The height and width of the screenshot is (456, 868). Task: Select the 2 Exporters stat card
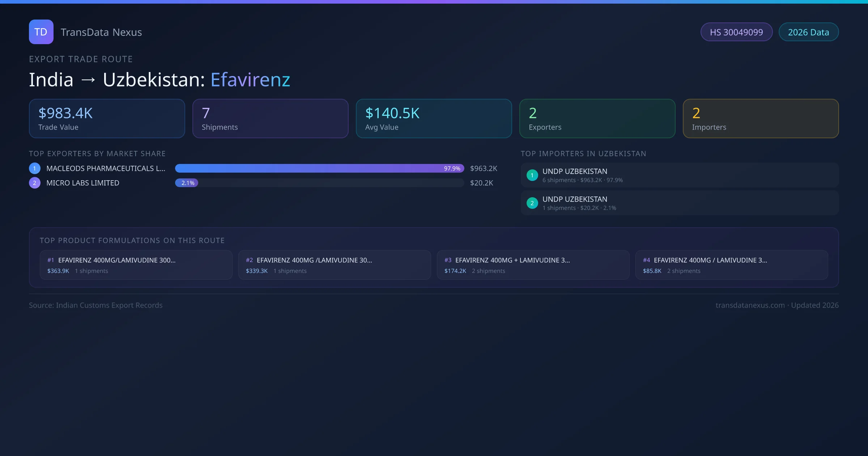(x=597, y=119)
